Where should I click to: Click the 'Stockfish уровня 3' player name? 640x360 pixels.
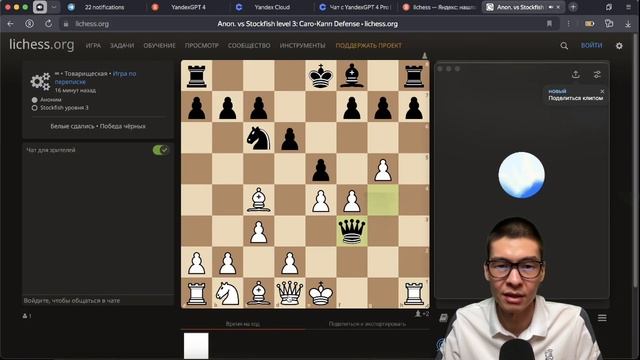tap(64, 108)
